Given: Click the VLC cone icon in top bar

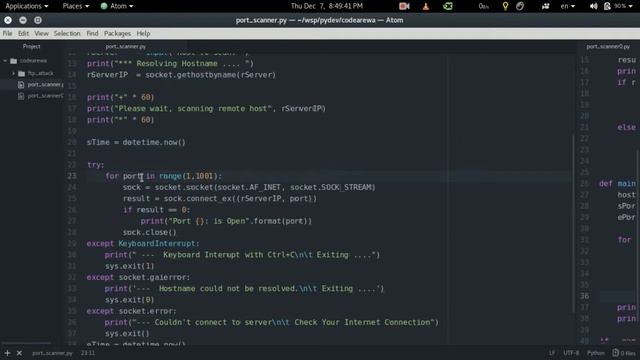Looking at the screenshot, I should (x=426, y=6).
